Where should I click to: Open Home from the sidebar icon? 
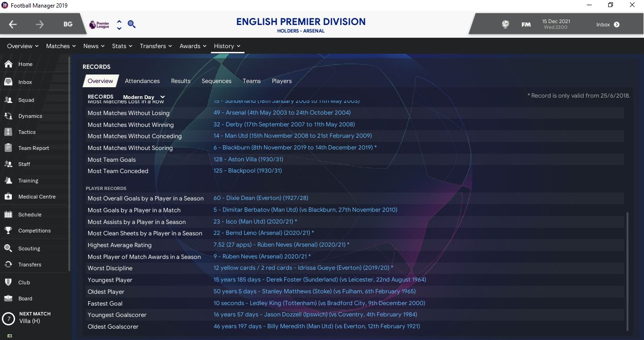pyautogui.click(x=8, y=64)
